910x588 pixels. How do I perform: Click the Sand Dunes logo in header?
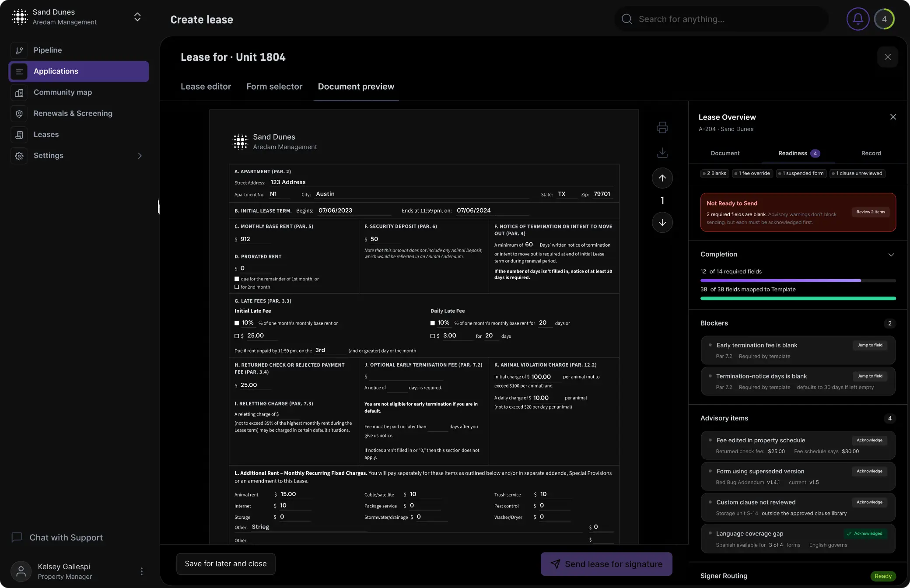(x=20, y=17)
